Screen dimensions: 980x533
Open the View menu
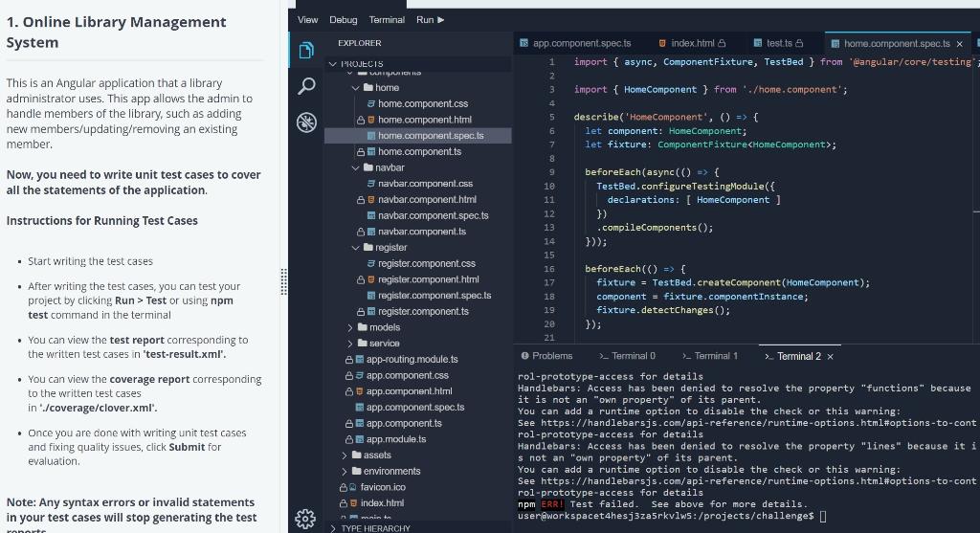(x=307, y=20)
